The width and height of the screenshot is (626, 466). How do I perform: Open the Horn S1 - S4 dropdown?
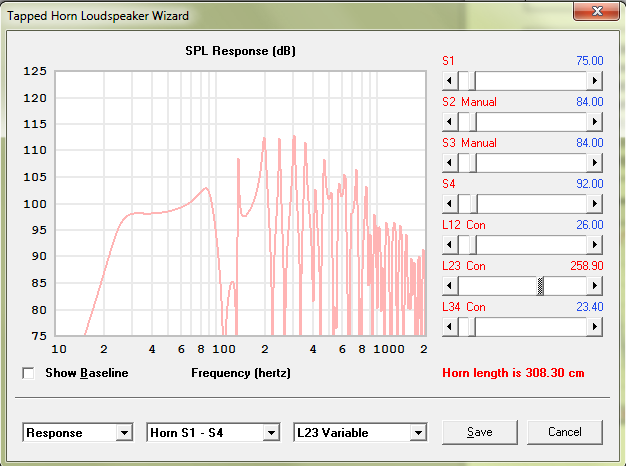point(271,432)
